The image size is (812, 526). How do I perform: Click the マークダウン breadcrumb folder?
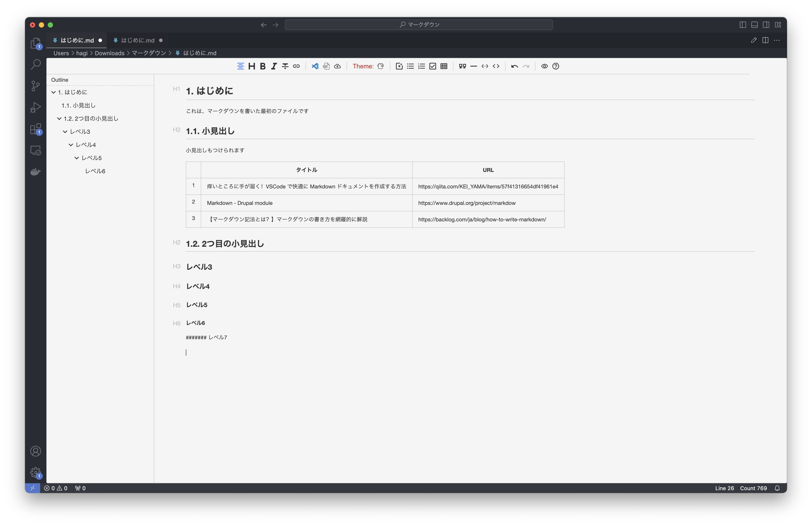coord(149,53)
